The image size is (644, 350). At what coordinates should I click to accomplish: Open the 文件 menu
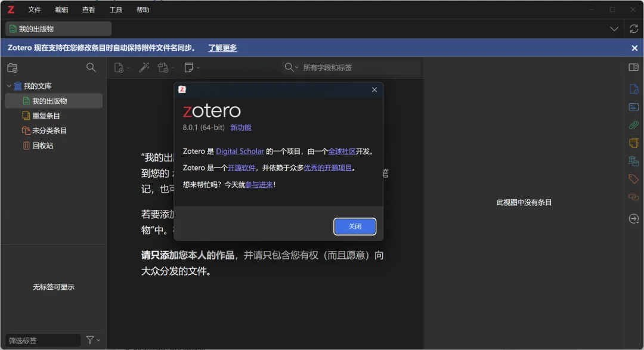tap(35, 10)
